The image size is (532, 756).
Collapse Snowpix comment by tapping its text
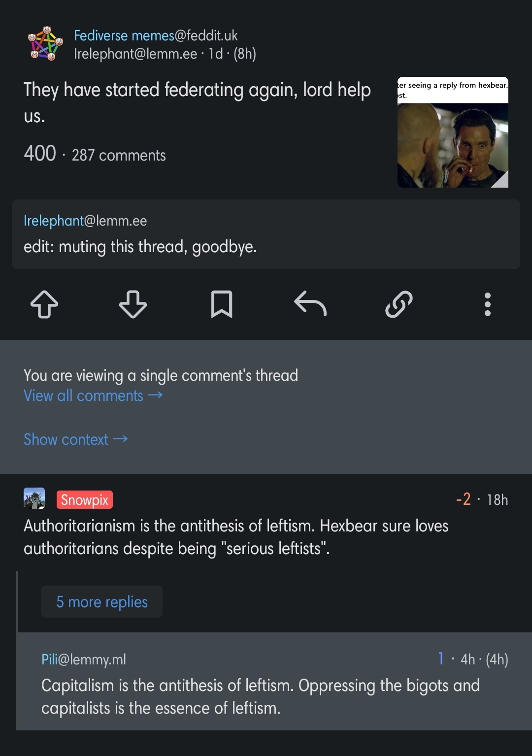(x=236, y=537)
